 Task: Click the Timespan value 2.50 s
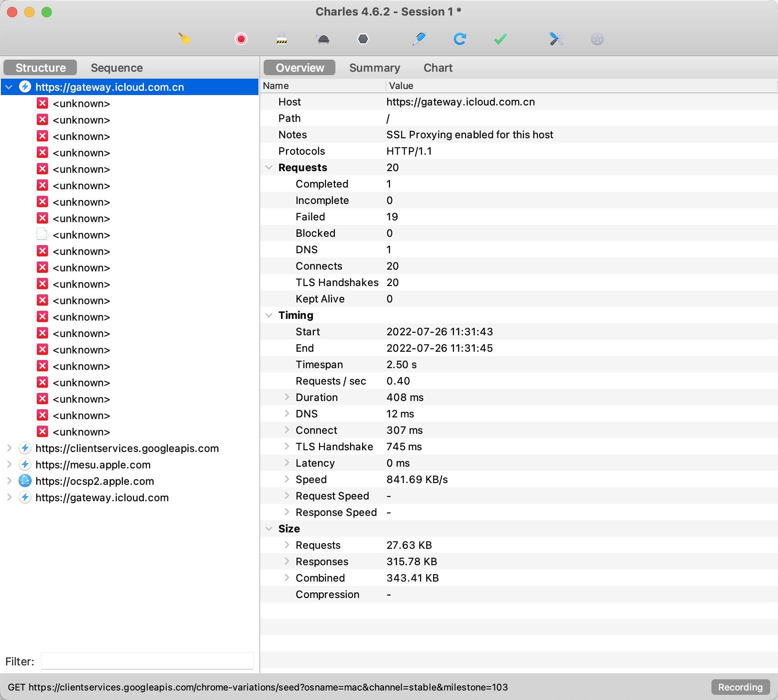[x=402, y=364]
